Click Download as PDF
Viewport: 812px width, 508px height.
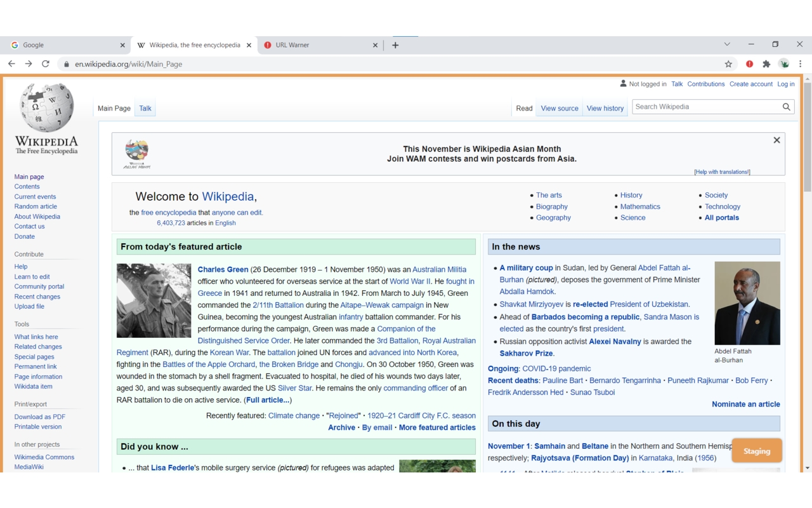[40, 417]
